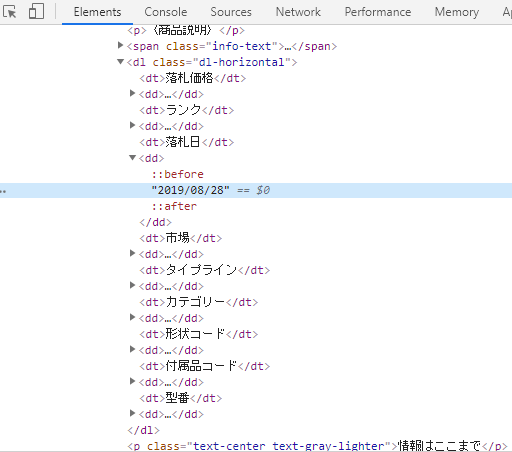The width and height of the screenshot is (512, 452).
Task: Click the "info-text" class attribute value
Action: pos(242,46)
